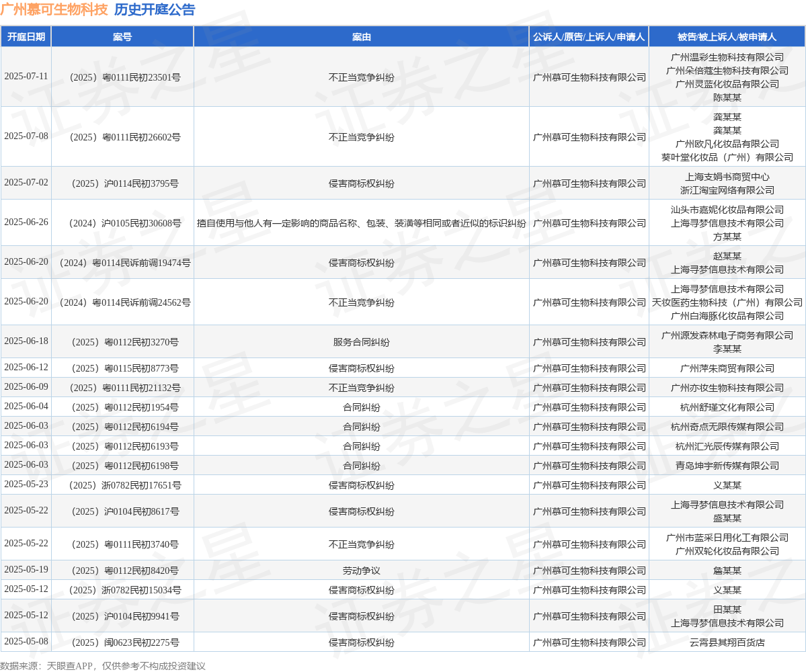806x672 pixels.
Task: Select the 公诉人/原告/上诉人/申请人 column header
Action: coord(589,37)
